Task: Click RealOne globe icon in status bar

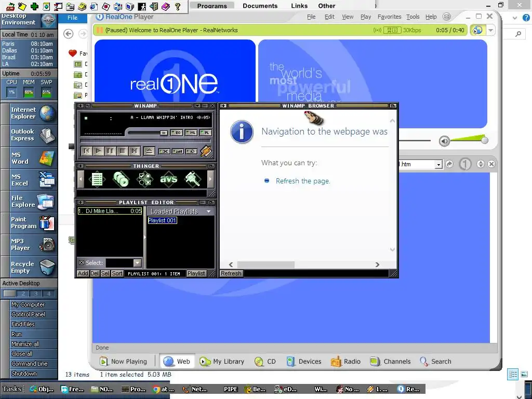Action: (478, 30)
